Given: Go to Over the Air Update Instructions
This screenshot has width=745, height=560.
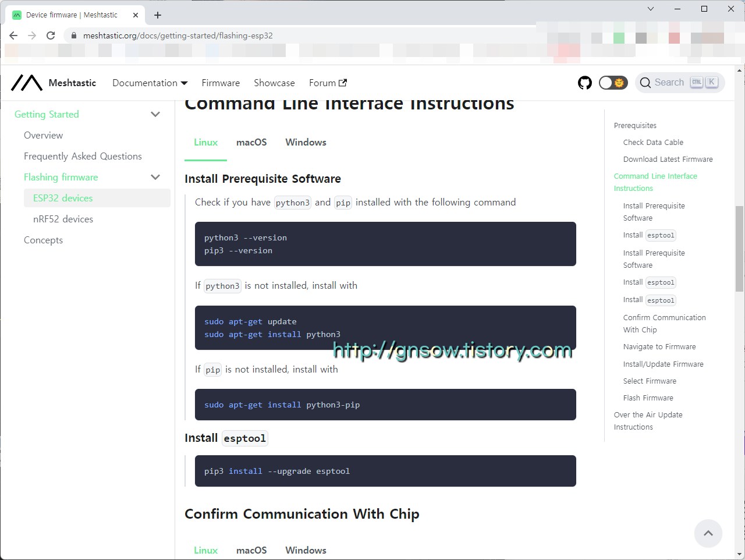Looking at the screenshot, I should [x=648, y=421].
